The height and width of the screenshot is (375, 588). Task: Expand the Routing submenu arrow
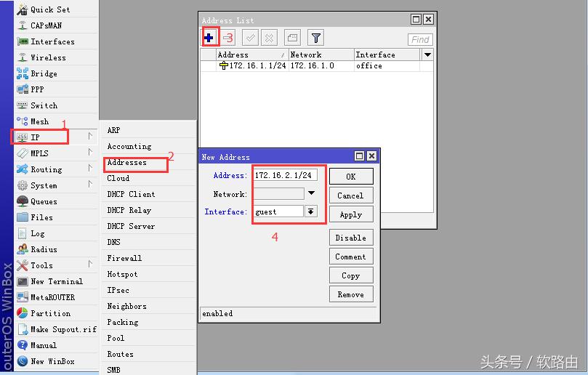(x=90, y=169)
